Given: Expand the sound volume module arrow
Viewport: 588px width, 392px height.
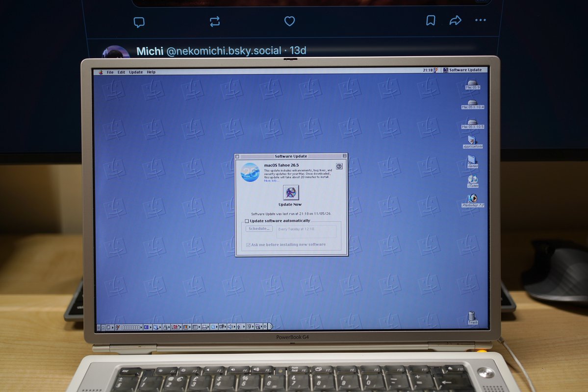Looking at the screenshot, I should coord(234,327).
